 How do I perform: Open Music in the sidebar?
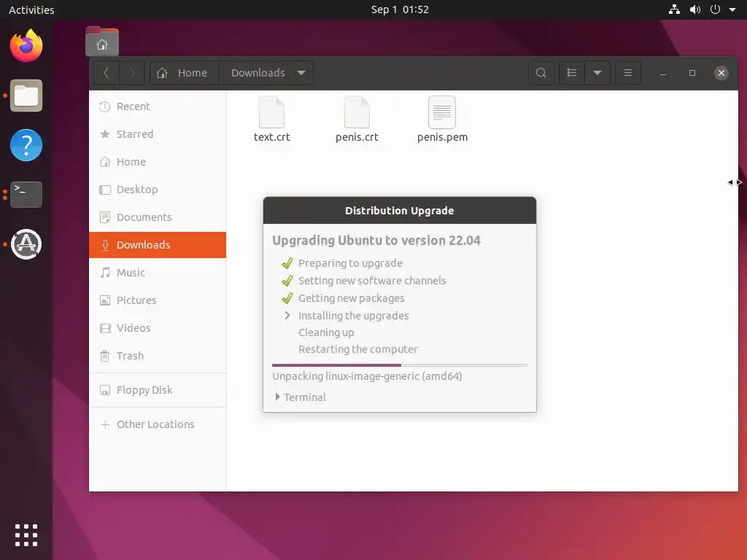(158, 273)
